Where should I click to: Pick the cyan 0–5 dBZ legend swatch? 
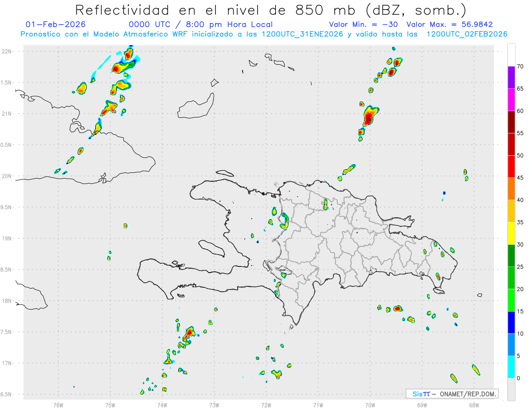(x=511, y=367)
